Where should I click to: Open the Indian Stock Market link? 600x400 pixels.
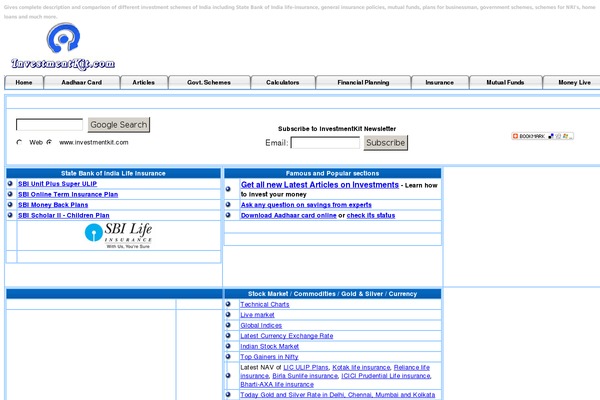269,346
